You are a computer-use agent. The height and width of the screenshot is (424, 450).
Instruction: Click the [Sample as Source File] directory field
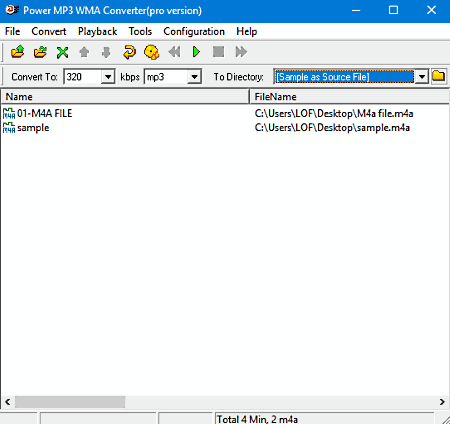344,77
